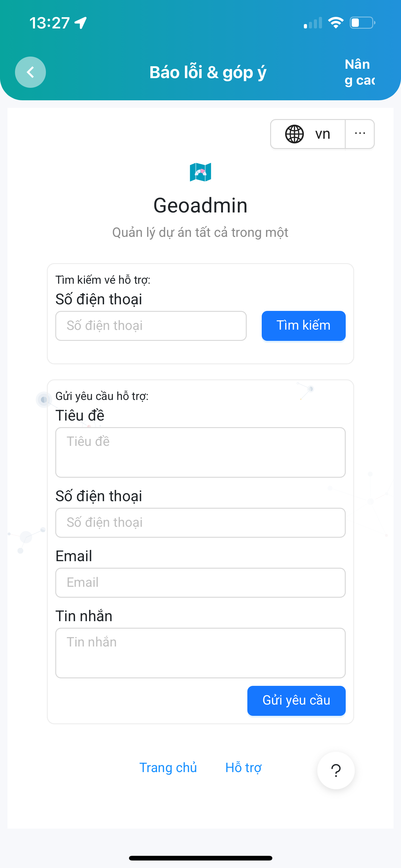Open the Hỗ trợ footer link

tap(243, 768)
